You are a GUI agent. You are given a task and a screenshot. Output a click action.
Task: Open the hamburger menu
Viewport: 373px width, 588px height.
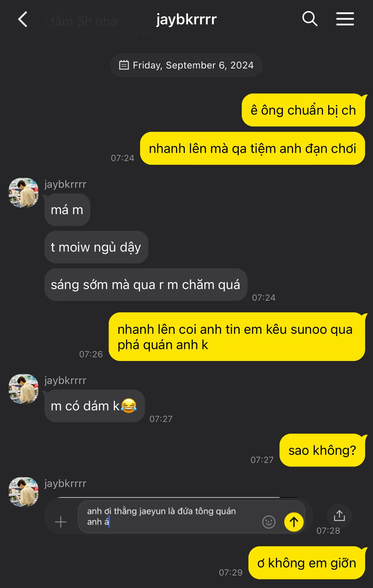345,19
